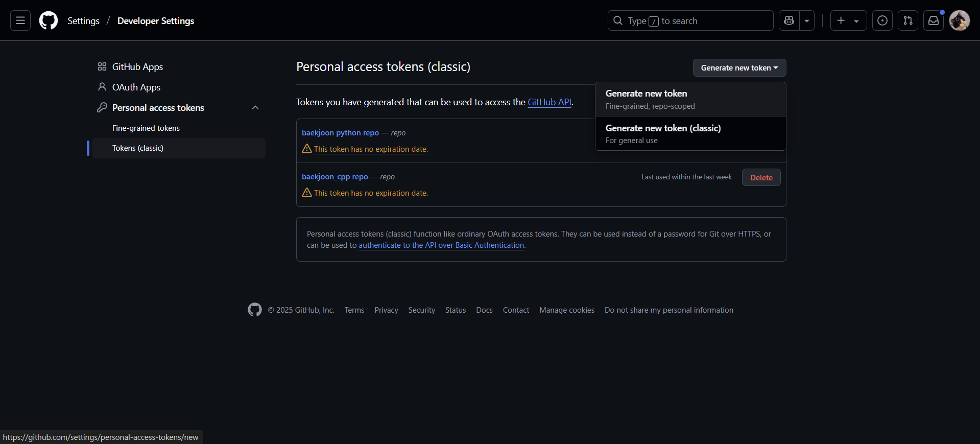980x444 pixels.
Task: Expand the Copilot dropdown arrow
Action: click(x=807, y=20)
